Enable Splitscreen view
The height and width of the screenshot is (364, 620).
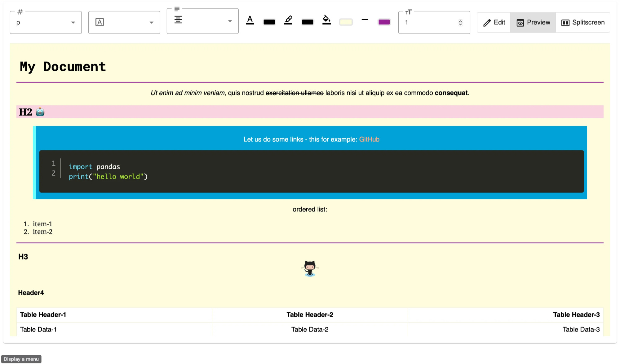point(582,22)
